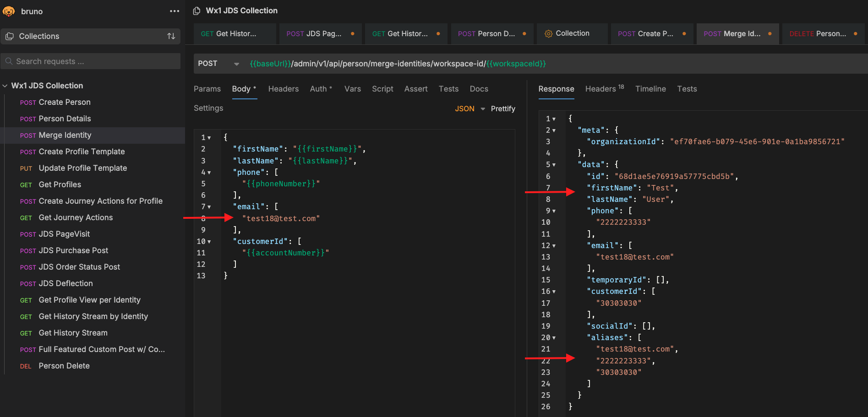Open Get Profile View per Identity request
Image resolution: width=868 pixels, height=417 pixels.
pos(93,300)
